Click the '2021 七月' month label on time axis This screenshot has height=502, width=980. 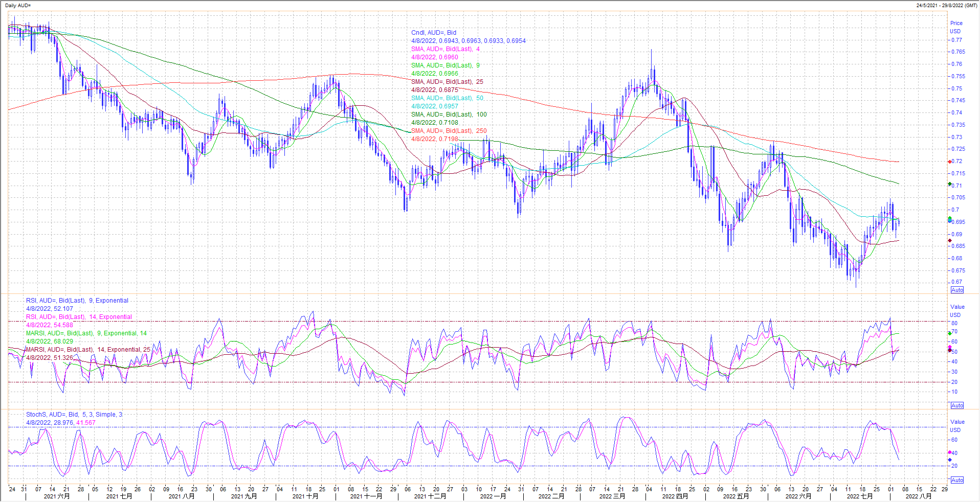(x=119, y=496)
